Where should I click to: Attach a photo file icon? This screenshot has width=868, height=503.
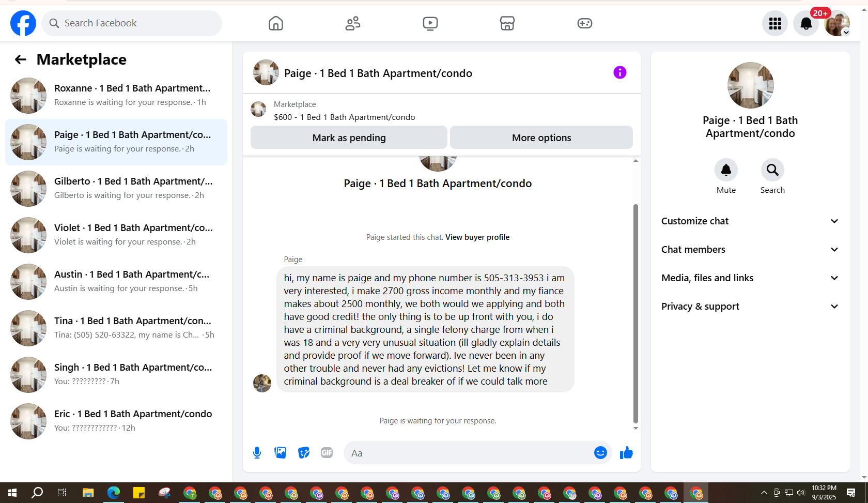281,453
